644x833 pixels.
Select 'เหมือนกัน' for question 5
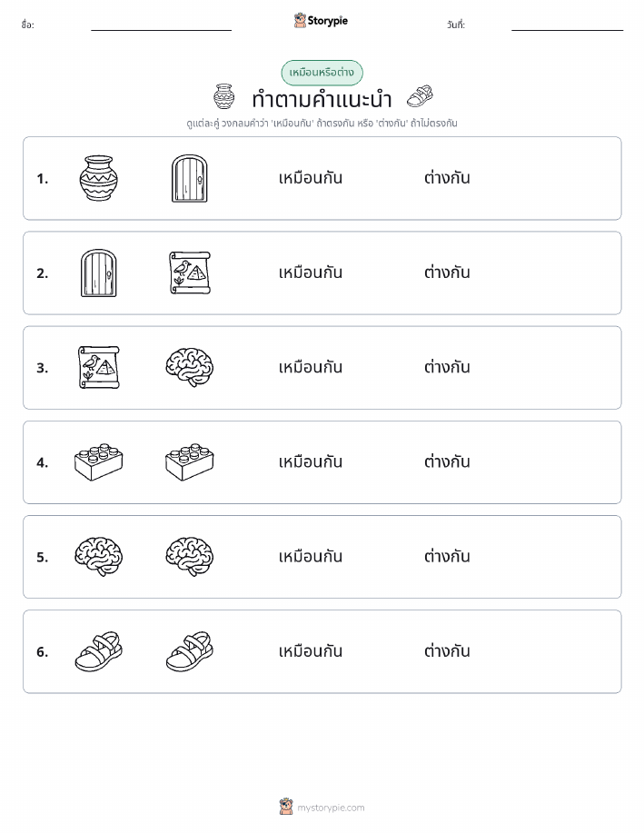pyautogui.click(x=311, y=556)
